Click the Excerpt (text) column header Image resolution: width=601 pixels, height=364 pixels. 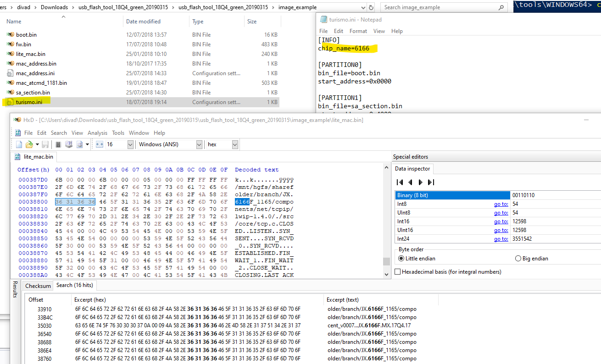pyautogui.click(x=381, y=300)
